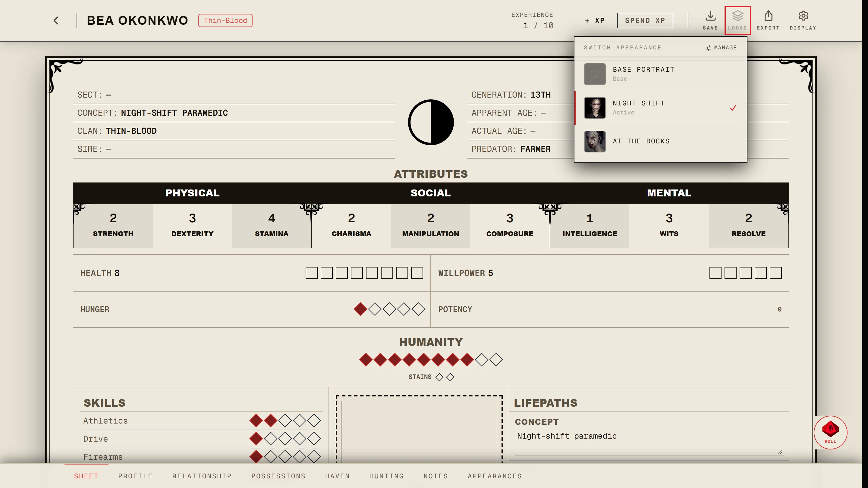Check the first Willpower box
The width and height of the screenshot is (868, 488).
(x=715, y=273)
